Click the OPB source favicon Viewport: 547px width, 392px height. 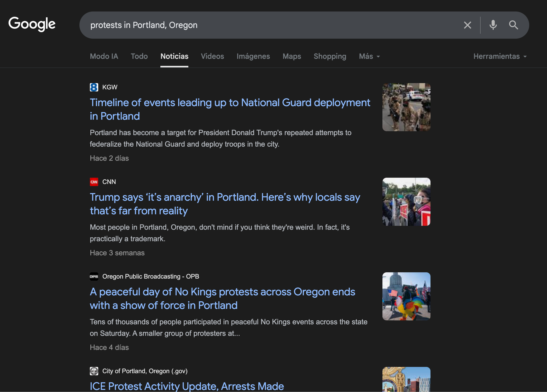tap(94, 276)
